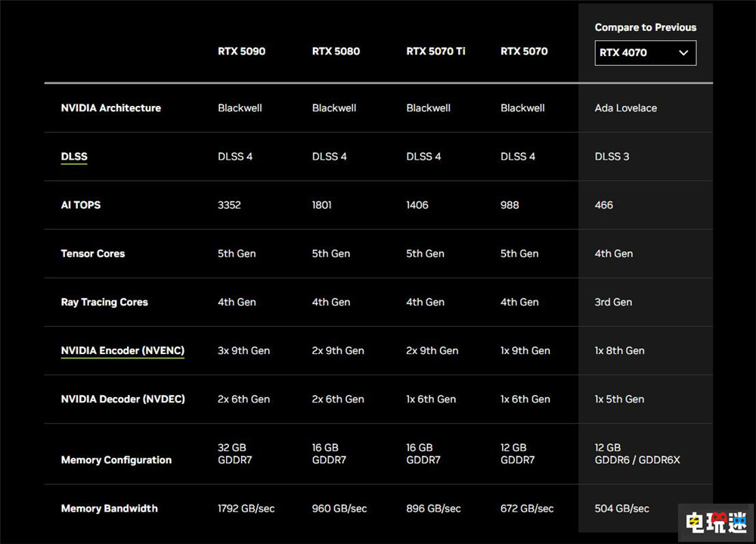
Task: Click the Ada Lovelace architecture cell
Action: [625, 108]
